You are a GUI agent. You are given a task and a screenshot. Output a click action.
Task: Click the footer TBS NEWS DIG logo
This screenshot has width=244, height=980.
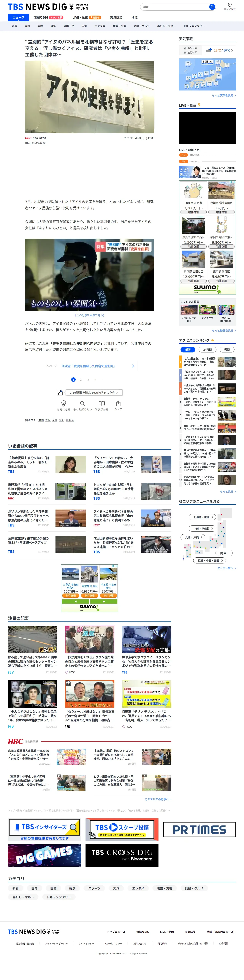click(34, 932)
